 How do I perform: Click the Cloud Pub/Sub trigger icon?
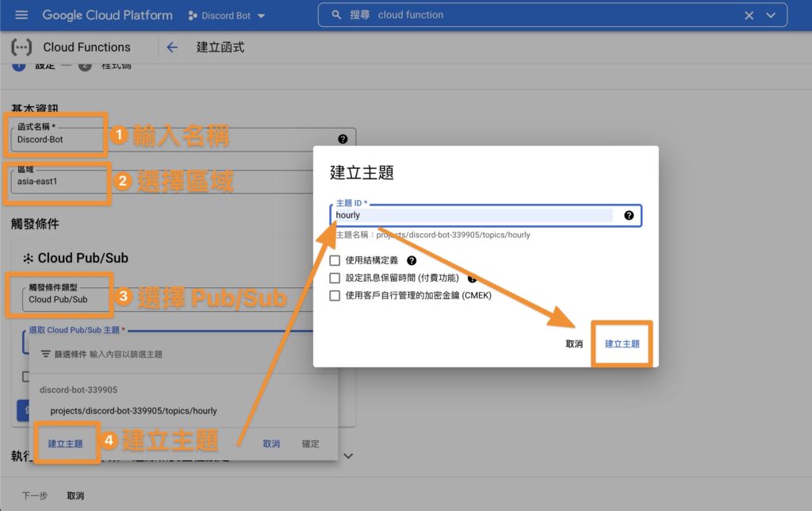pyautogui.click(x=28, y=258)
